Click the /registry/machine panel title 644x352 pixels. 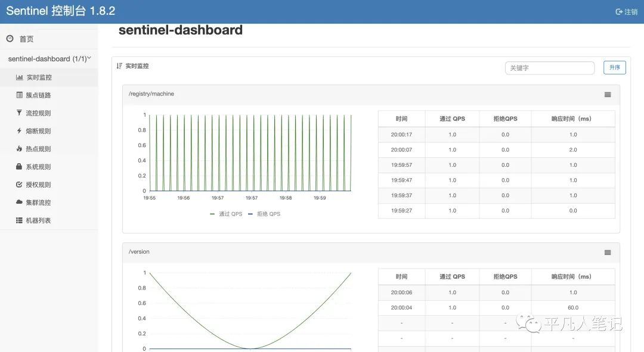coord(151,94)
